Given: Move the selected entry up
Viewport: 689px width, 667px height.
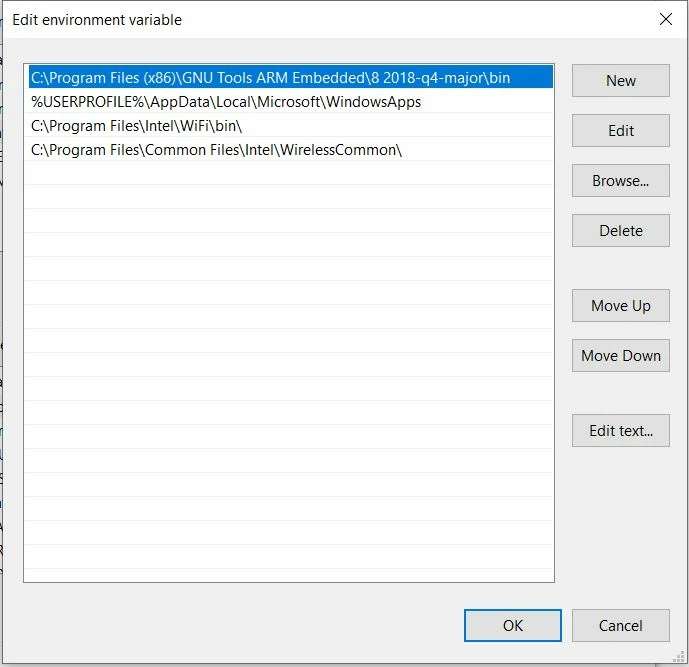Looking at the screenshot, I should 620,305.
